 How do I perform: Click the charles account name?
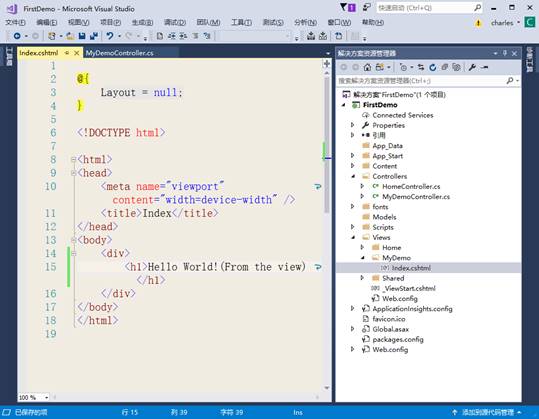click(x=502, y=23)
